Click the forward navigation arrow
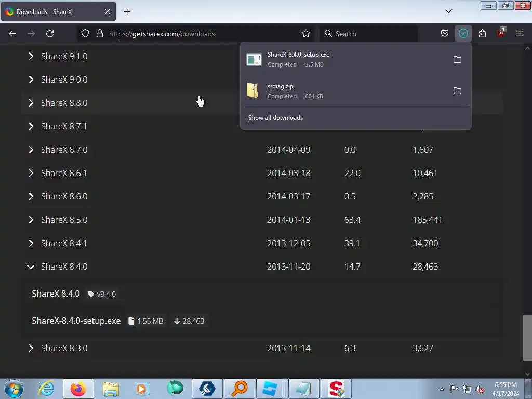 coord(31,34)
